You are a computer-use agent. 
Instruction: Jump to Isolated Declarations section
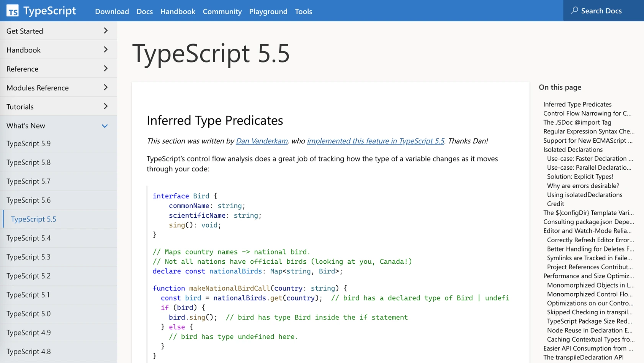[573, 149]
